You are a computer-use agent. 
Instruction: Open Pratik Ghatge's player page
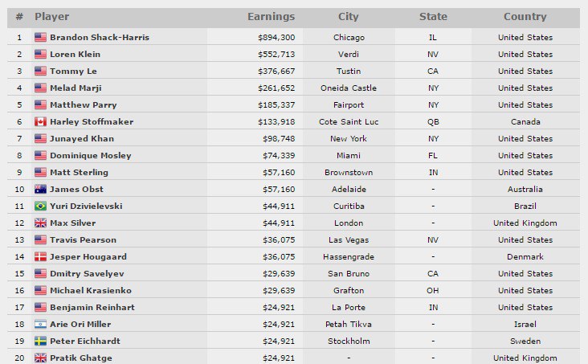(80, 358)
